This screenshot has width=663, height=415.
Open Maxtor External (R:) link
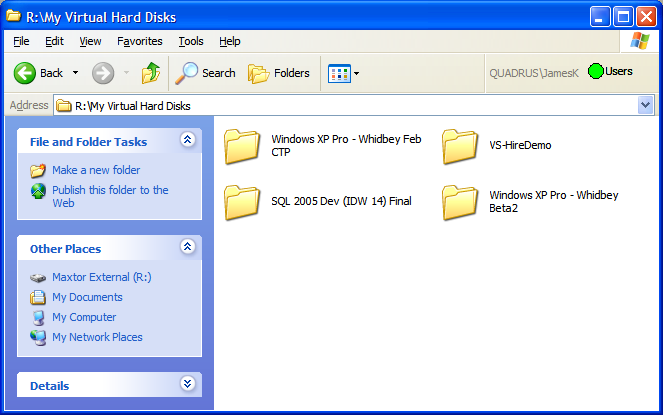[101, 277]
